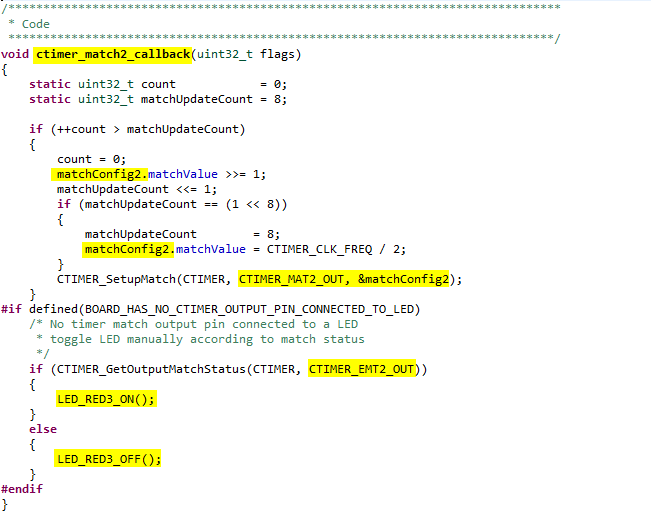This screenshot has height=520, width=651.
Task: Click the highlighted LED_RED3_ON() call
Action: 106,399
